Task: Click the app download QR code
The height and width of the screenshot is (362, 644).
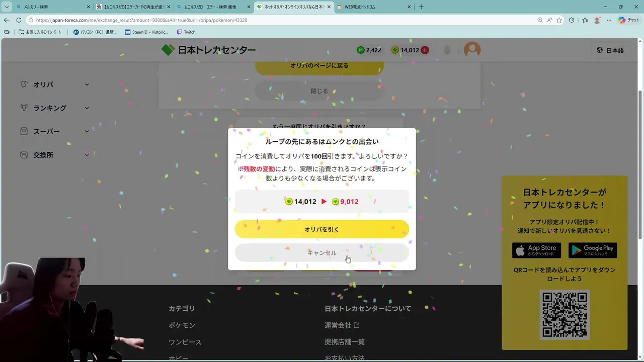Action: 565,315
